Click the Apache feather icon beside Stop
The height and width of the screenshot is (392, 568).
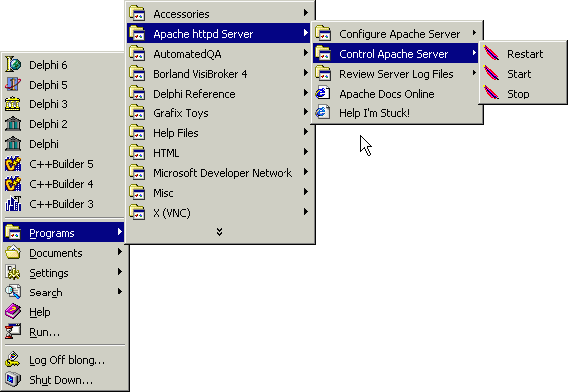491,94
